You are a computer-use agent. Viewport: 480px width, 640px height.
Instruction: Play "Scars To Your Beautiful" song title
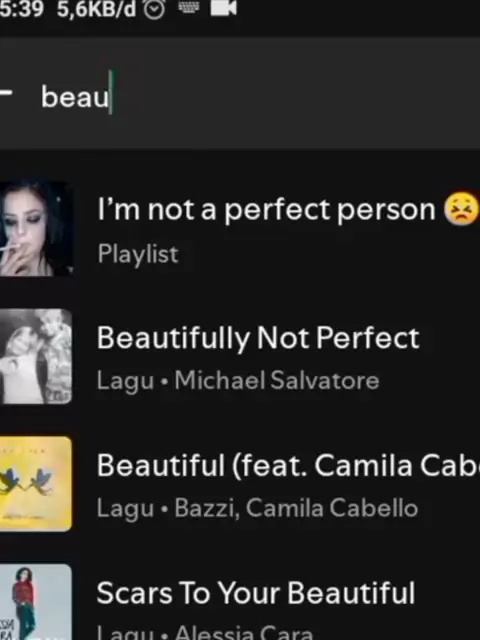click(x=256, y=593)
